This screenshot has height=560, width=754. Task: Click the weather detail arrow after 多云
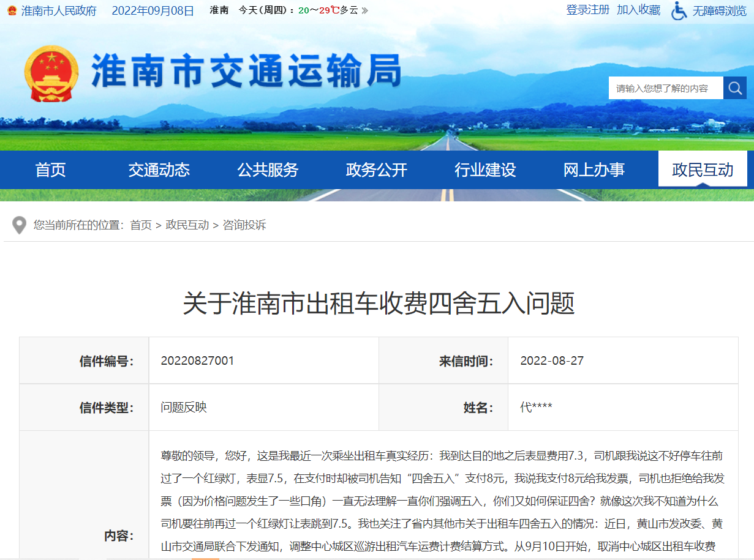pos(364,11)
